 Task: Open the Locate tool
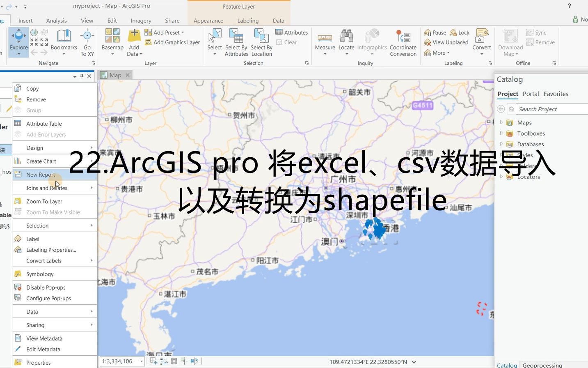pyautogui.click(x=346, y=42)
